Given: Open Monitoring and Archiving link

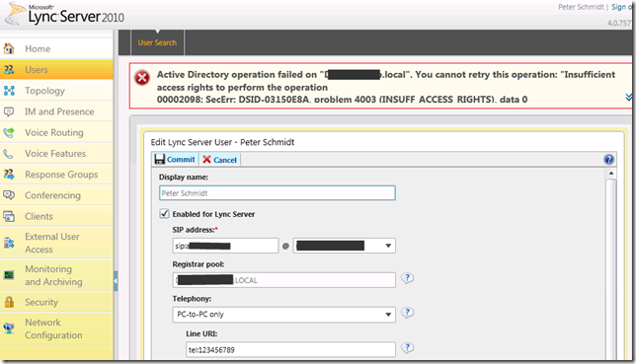Looking at the screenshot, I should click(x=53, y=275).
